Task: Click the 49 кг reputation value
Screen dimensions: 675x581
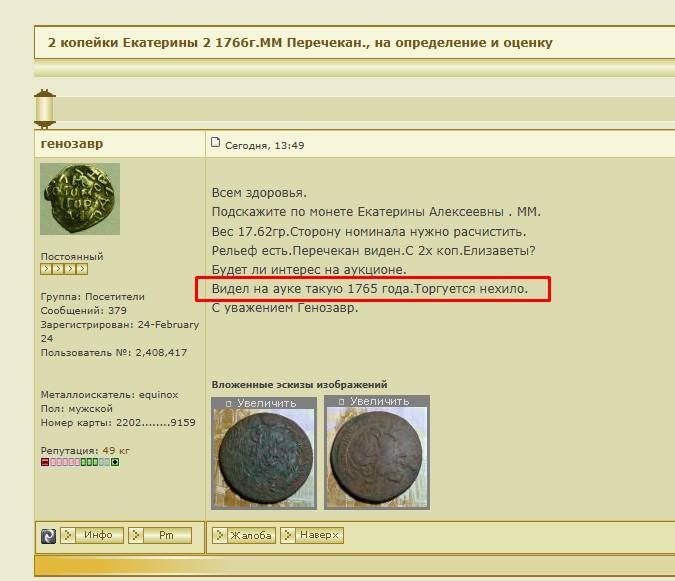Action: (x=116, y=450)
